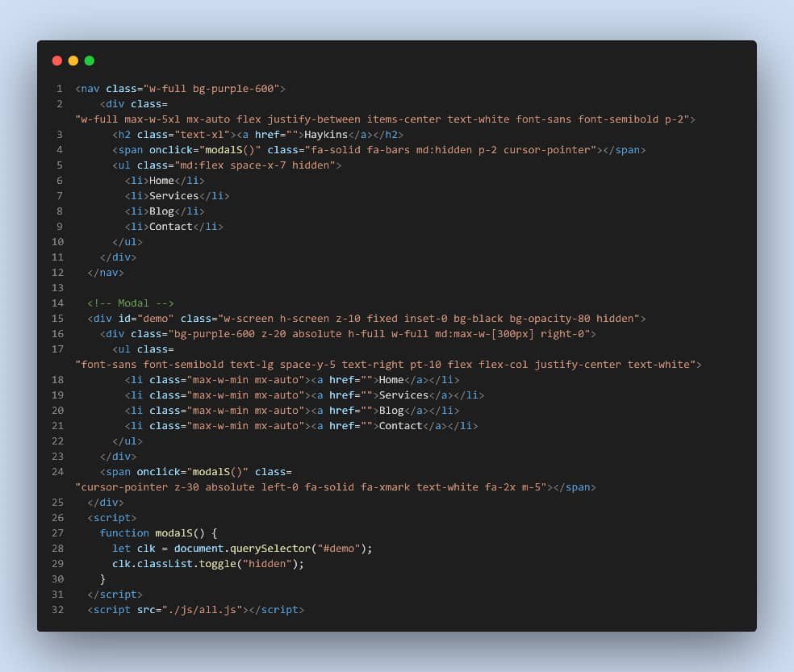Click the text "w-full bg-purple-600" on line 1
The height and width of the screenshot is (672, 794).
pos(211,89)
